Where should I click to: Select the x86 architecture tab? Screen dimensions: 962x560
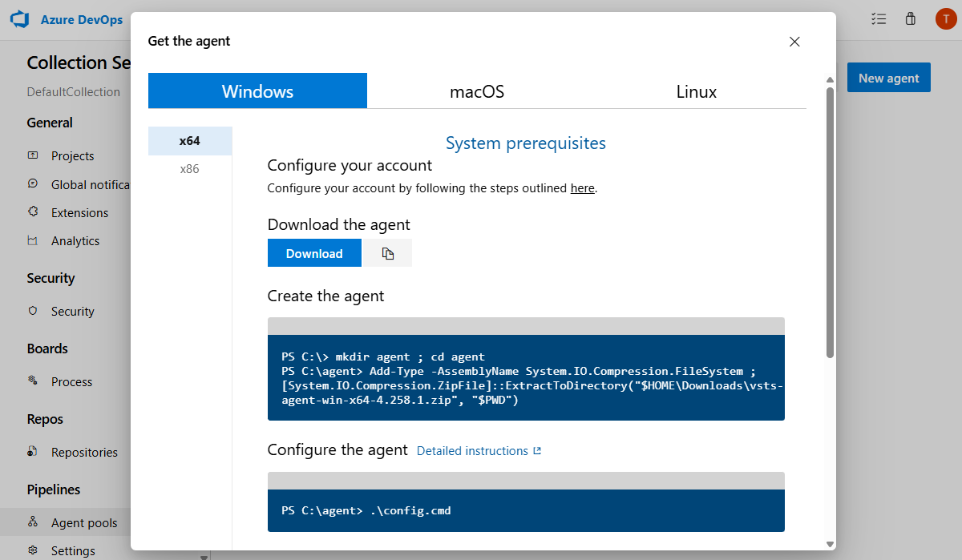point(190,169)
